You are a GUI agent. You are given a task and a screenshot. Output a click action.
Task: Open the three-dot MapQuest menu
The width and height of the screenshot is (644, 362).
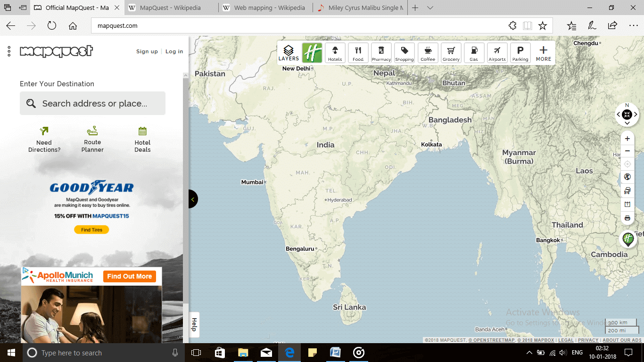9,51
